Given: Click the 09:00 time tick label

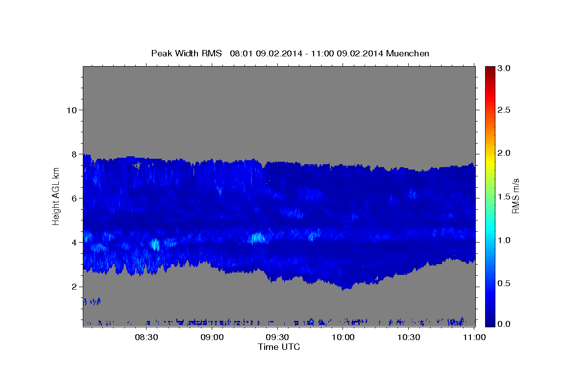Looking at the screenshot, I should [x=212, y=337].
